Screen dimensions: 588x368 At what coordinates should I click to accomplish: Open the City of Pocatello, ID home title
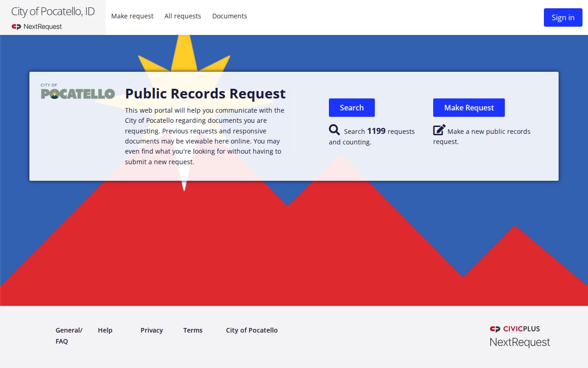click(x=53, y=11)
